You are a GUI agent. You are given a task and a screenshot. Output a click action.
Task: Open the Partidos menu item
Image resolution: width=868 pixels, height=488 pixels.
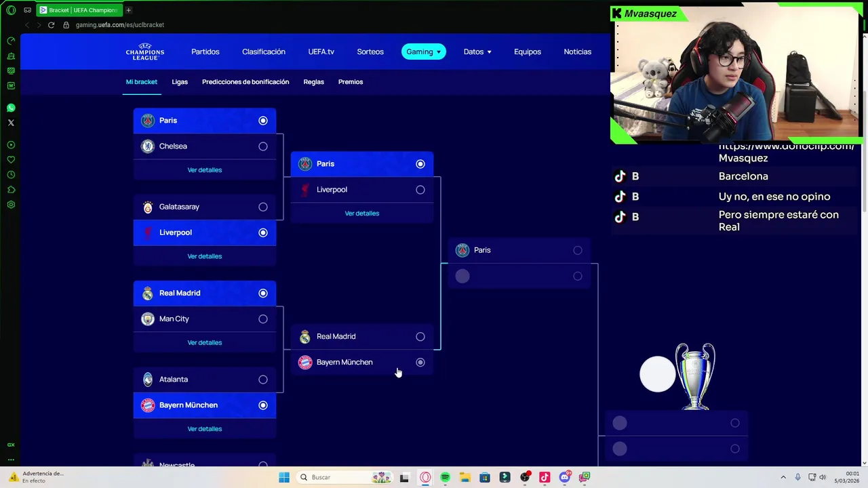click(205, 52)
